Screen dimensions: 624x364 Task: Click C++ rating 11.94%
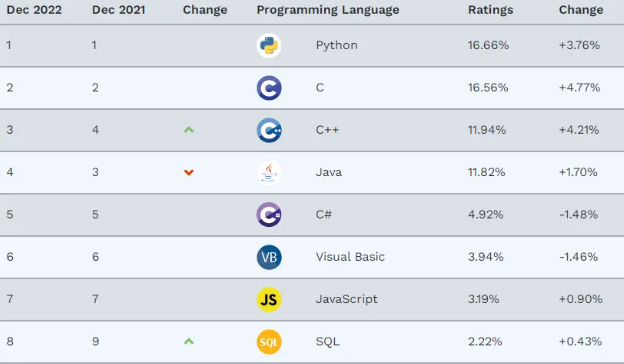tap(487, 130)
